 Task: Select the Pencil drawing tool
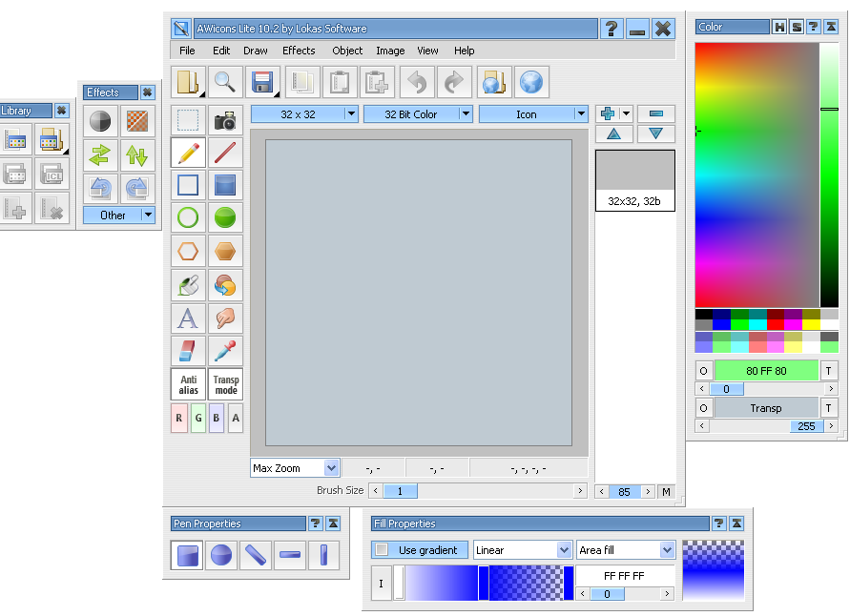[x=188, y=153]
